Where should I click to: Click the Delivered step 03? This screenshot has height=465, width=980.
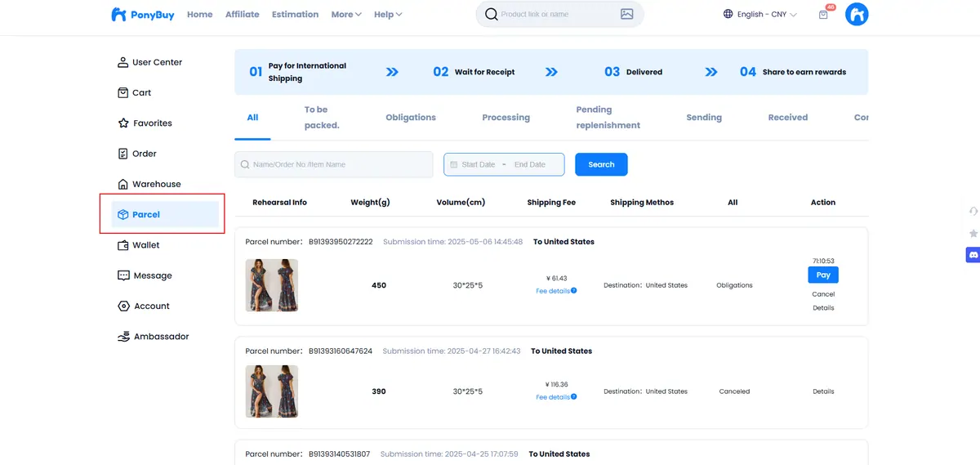[633, 72]
